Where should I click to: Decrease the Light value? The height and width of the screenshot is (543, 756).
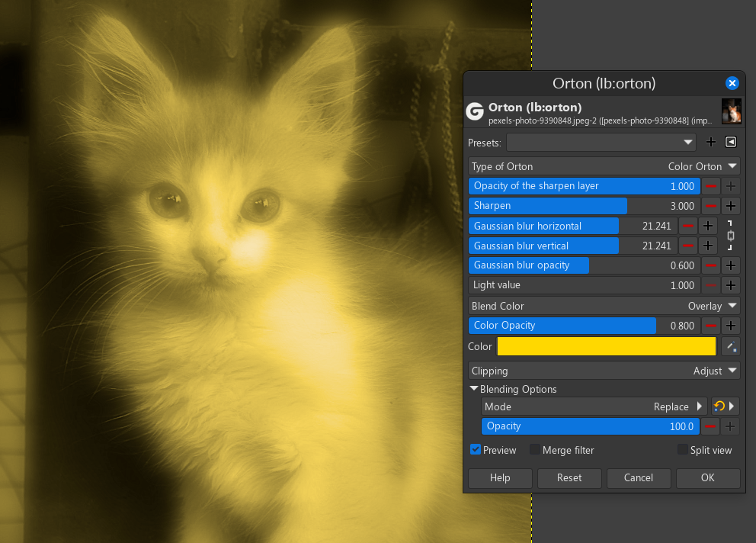(711, 285)
